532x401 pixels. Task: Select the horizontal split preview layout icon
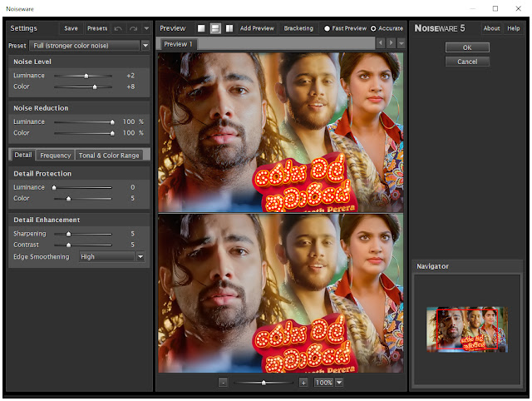click(215, 28)
